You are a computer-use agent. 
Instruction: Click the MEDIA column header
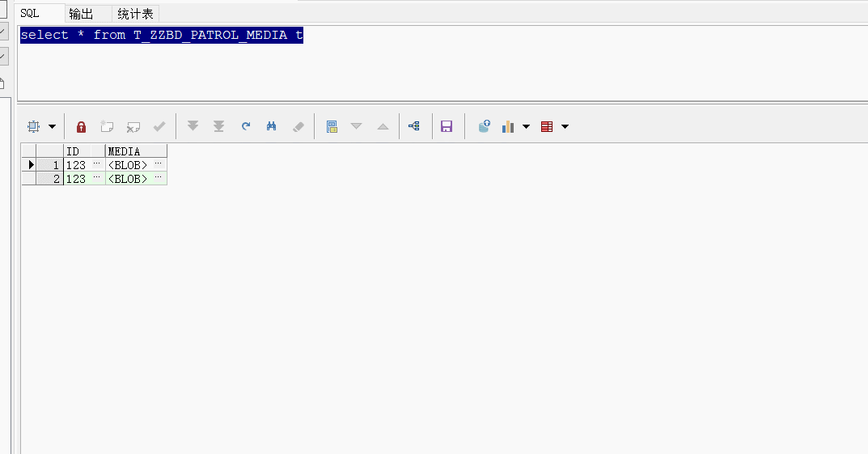click(136, 151)
